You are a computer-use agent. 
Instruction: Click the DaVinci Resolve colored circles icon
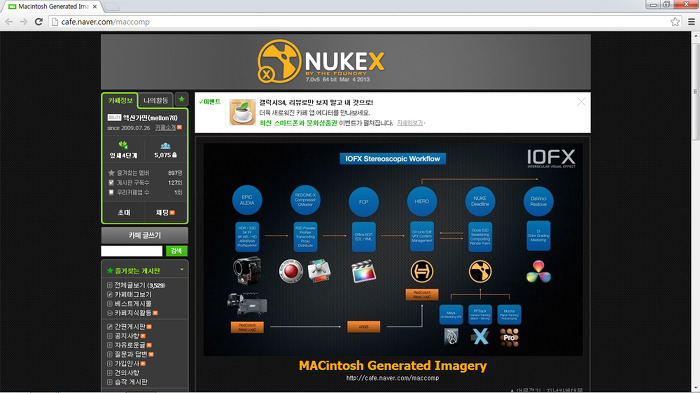(538, 272)
